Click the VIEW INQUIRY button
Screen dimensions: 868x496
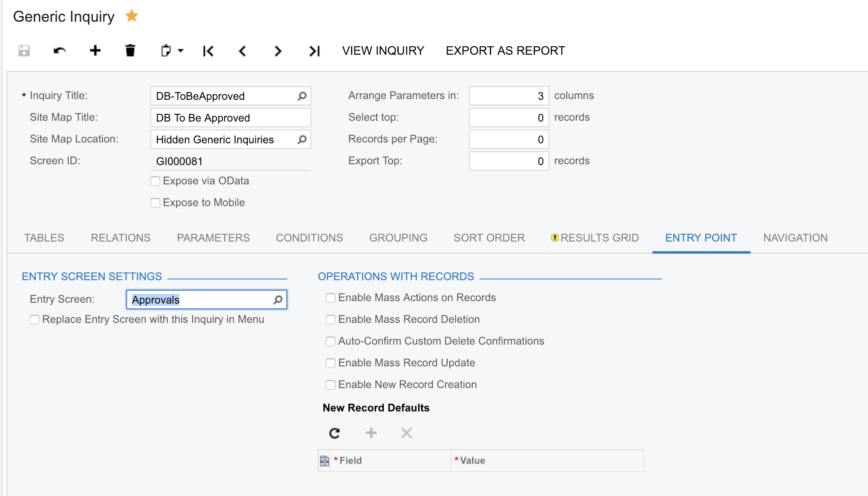(383, 51)
